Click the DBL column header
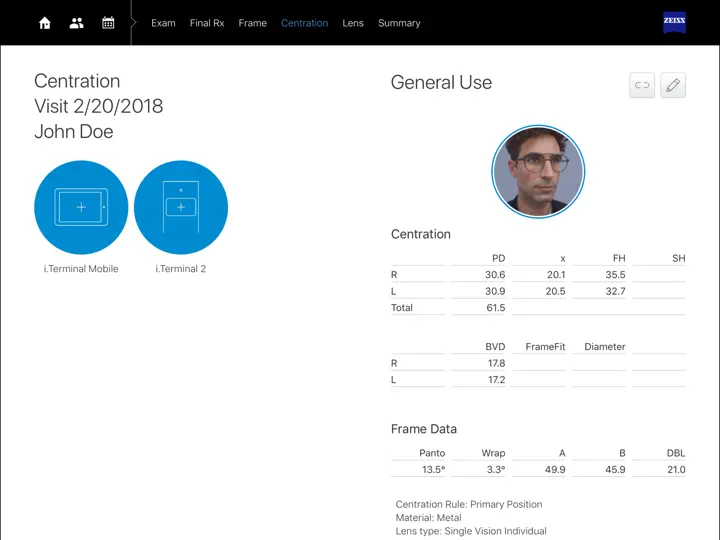The image size is (720, 540). tap(676, 453)
